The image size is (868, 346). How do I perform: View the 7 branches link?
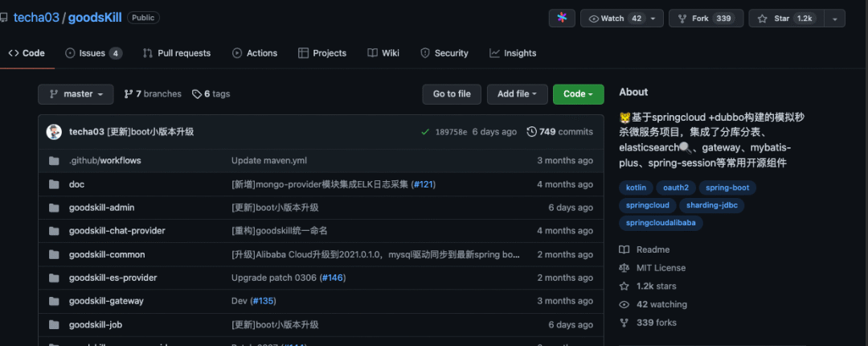pos(153,94)
